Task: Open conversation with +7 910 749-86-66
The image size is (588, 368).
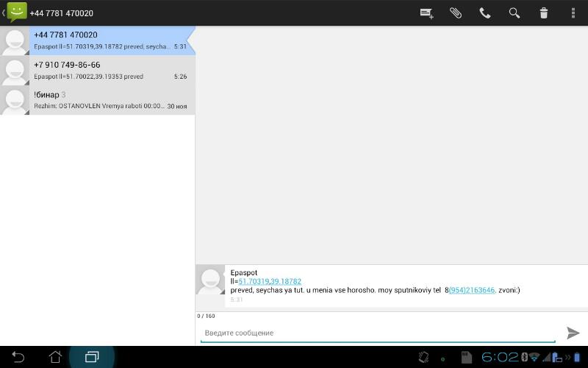Action: pos(110,71)
